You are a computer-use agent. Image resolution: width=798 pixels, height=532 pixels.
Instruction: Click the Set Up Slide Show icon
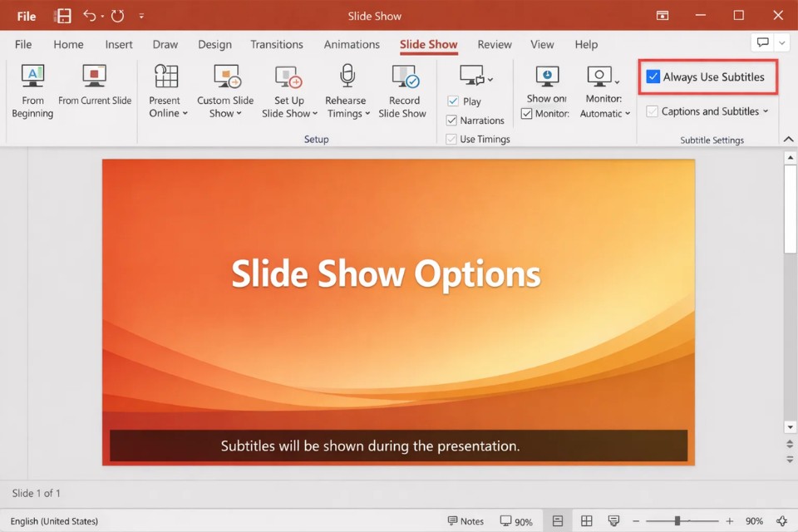[288, 77]
